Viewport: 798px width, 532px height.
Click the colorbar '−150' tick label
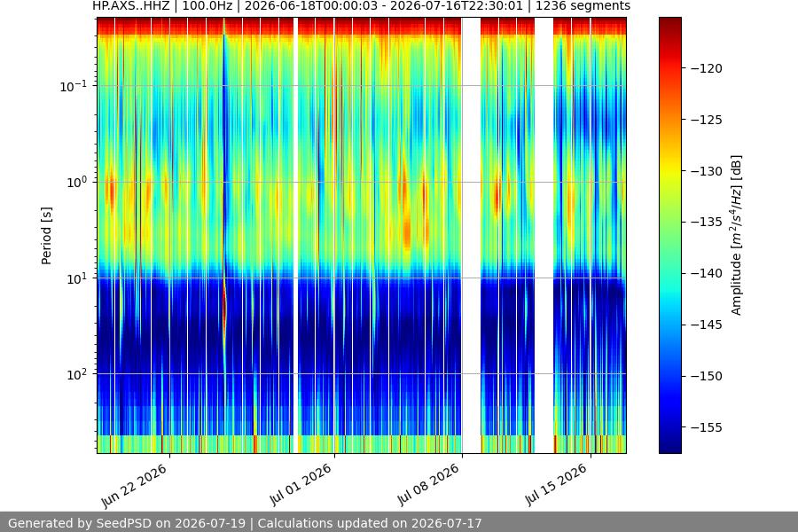[707, 376]
